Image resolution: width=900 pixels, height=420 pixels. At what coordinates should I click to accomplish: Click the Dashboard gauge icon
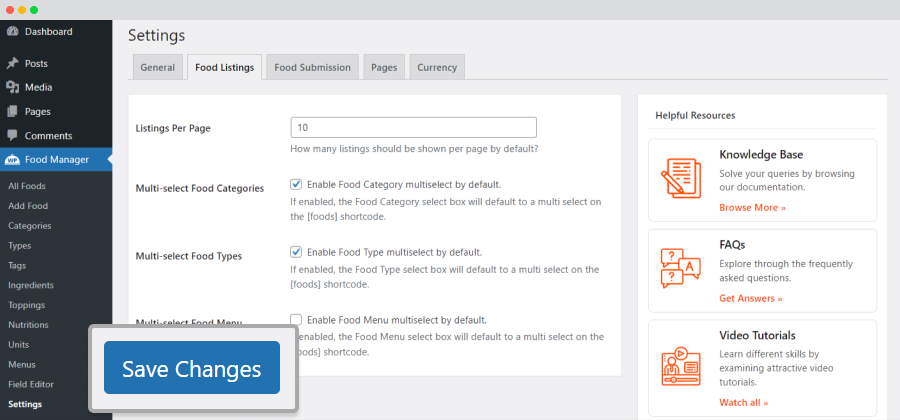(12, 32)
